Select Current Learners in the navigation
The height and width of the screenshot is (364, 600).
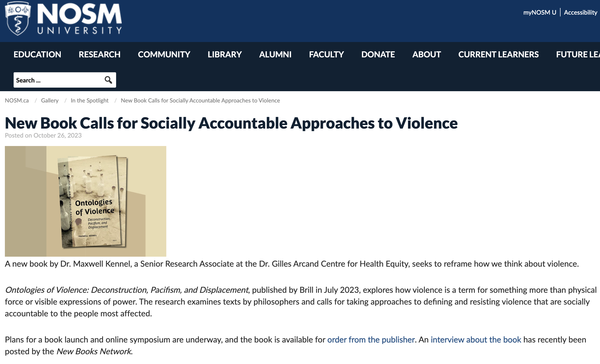pyautogui.click(x=499, y=54)
